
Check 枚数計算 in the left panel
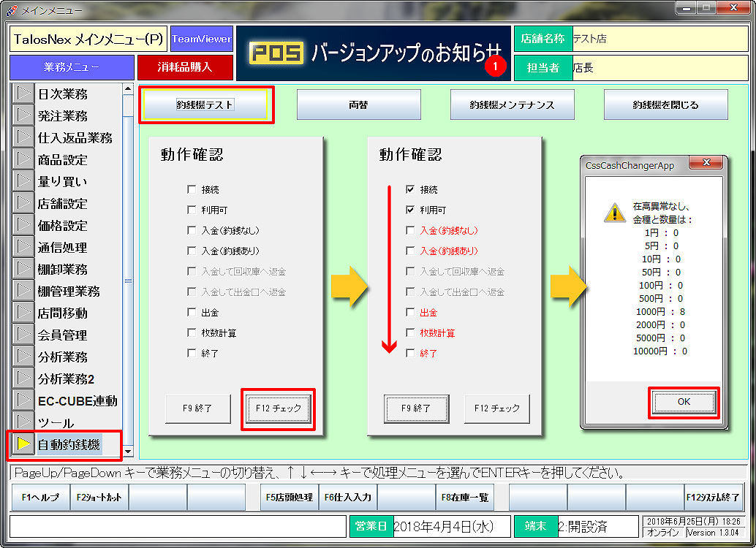192,332
